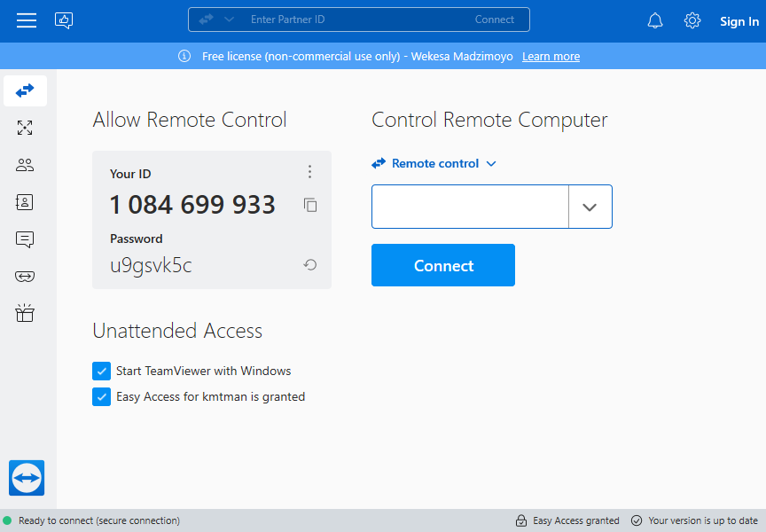Open the partner ID history dropdown arrow
This screenshot has width=766, height=532.
tap(590, 207)
